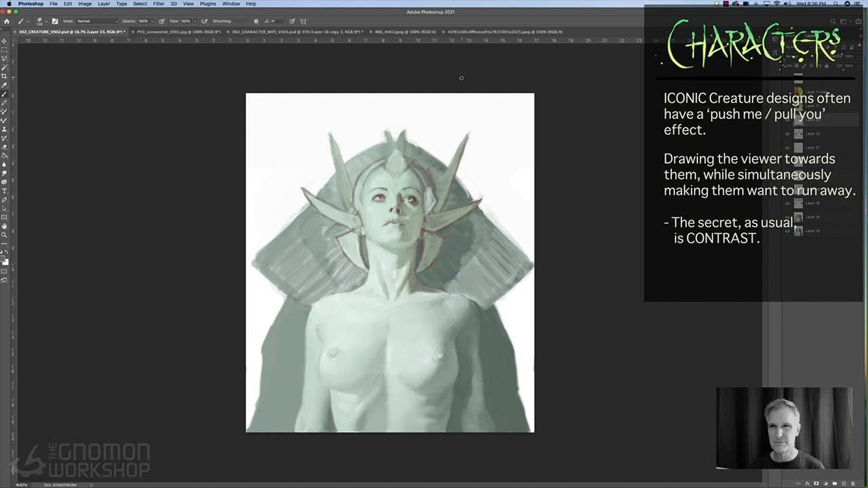Screen dimensions: 868x488
Task: Pick the Eyedropper tool
Action: point(4,85)
